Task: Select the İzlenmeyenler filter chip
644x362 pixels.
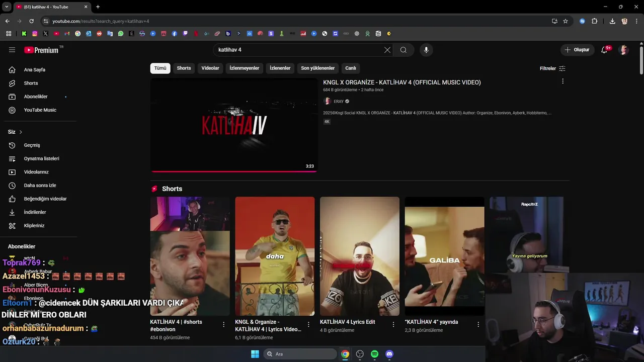Action: point(245,68)
